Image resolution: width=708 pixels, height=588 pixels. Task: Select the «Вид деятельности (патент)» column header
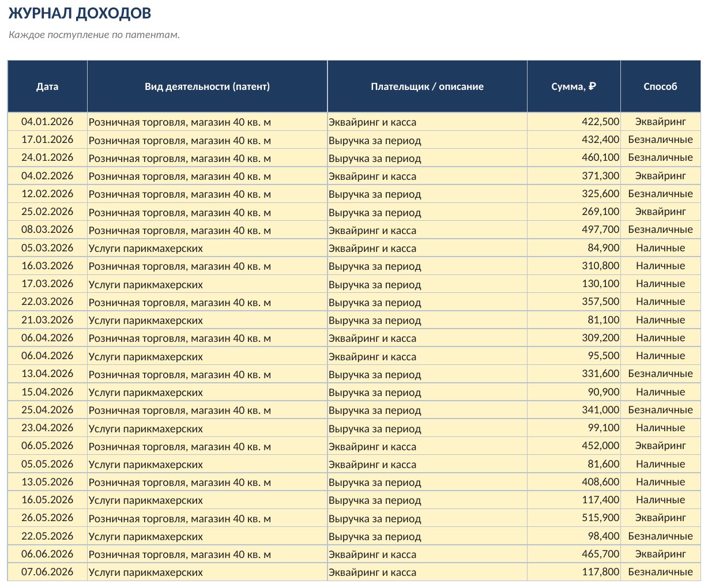207,86
